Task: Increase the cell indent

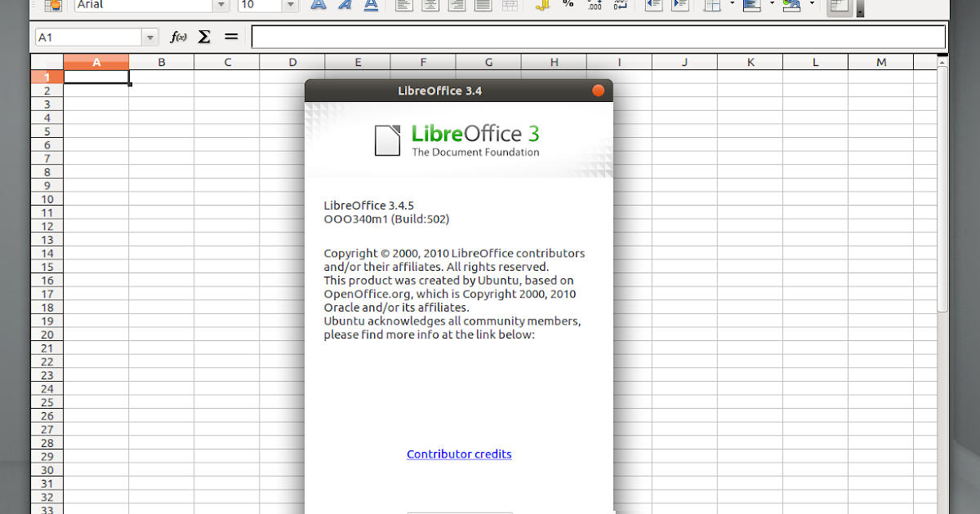Action: point(679,7)
